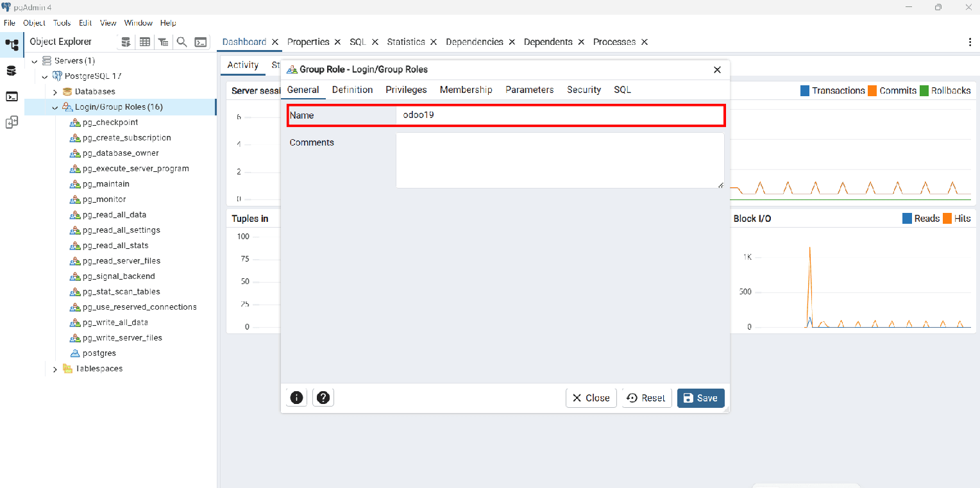Open the PSQL Tool Workspace sidebar icon
The height and width of the screenshot is (488, 980).
point(12,96)
